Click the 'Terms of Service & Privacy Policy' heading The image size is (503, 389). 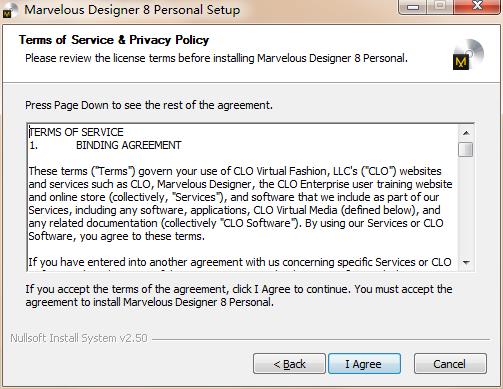[x=114, y=40]
